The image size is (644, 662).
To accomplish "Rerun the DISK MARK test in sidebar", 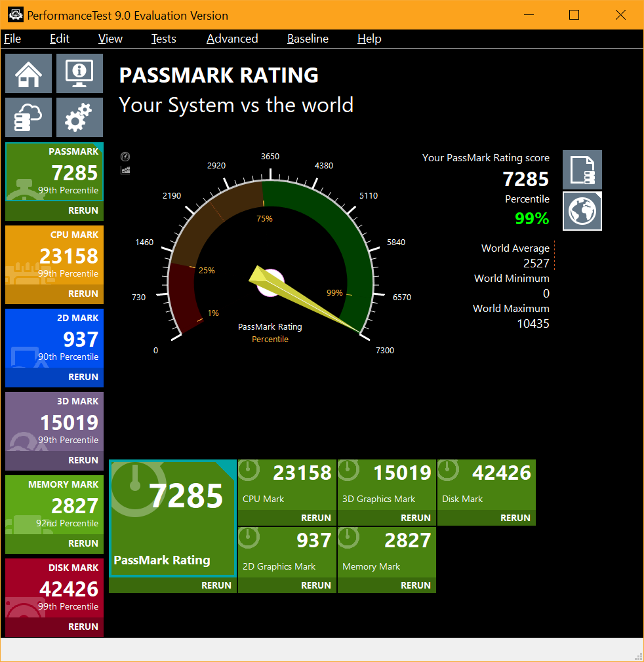I will 54,626.
